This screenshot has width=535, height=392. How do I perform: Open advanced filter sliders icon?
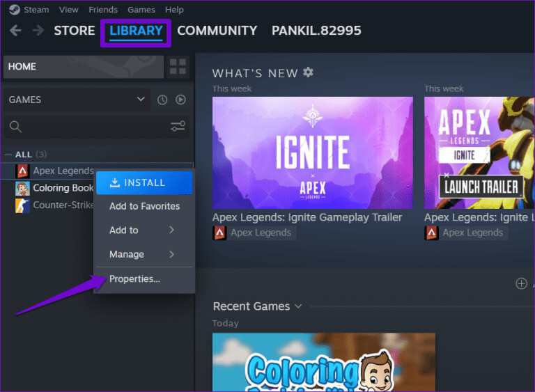[x=178, y=126]
